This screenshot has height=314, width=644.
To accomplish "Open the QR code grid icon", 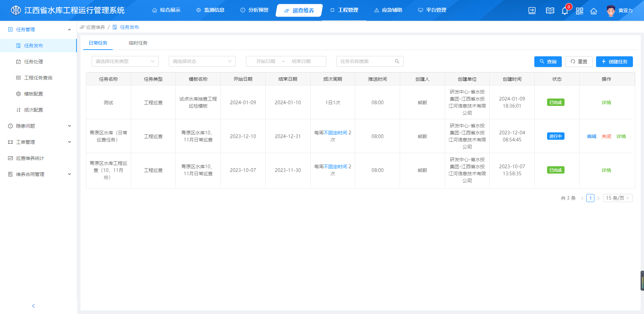I will 580,11.
